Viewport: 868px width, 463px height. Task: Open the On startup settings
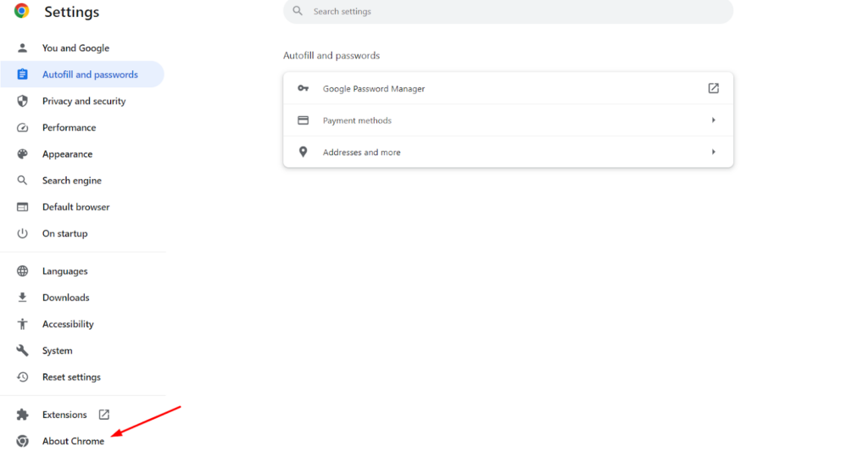(x=64, y=233)
